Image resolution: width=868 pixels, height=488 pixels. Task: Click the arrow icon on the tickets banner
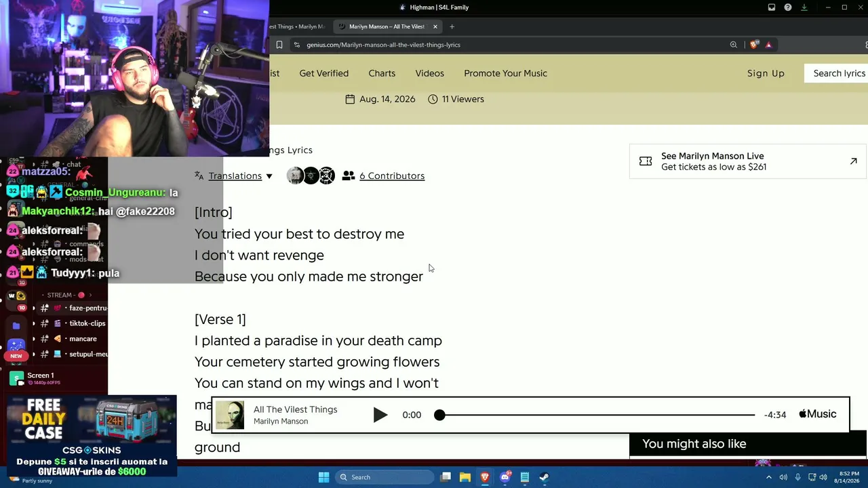(x=854, y=161)
